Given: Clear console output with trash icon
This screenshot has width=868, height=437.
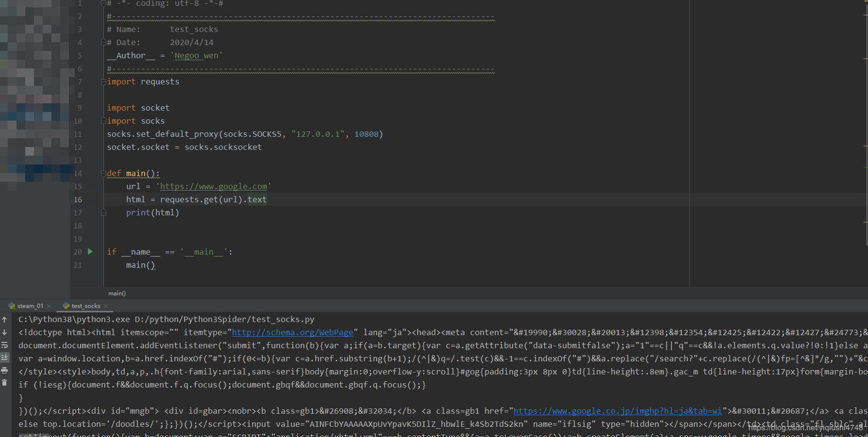Looking at the screenshot, I should pos(4,383).
